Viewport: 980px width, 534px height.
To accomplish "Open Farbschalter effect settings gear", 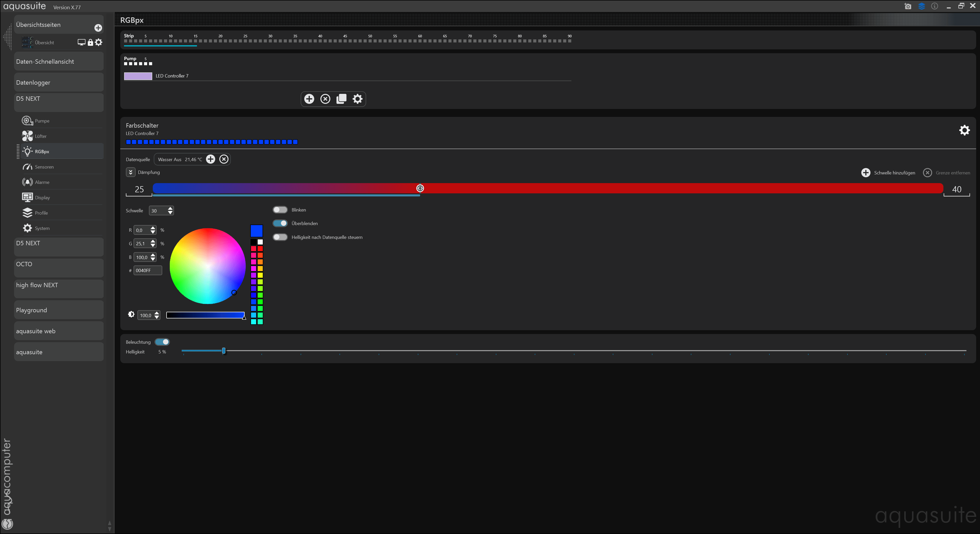I will [964, 130].
